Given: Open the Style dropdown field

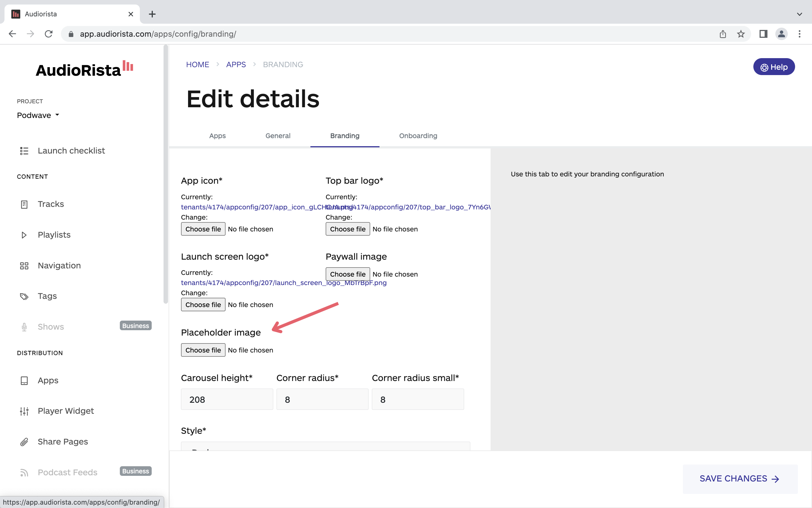Looking at the screenshot, I should tap(325, 446).
